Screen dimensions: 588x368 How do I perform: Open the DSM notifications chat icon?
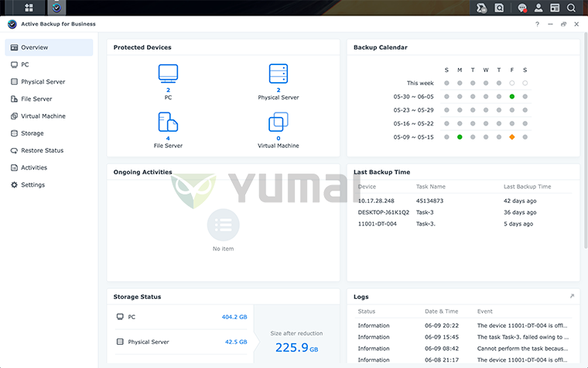point(521,8)
